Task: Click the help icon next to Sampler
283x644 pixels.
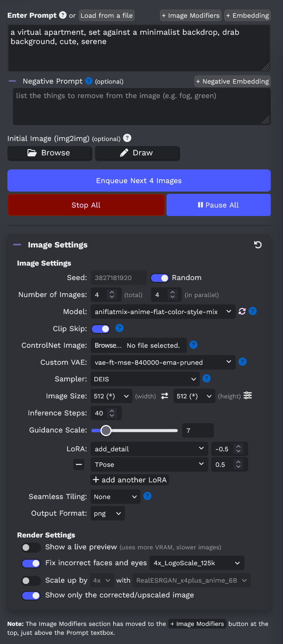Action: [207, 378]
